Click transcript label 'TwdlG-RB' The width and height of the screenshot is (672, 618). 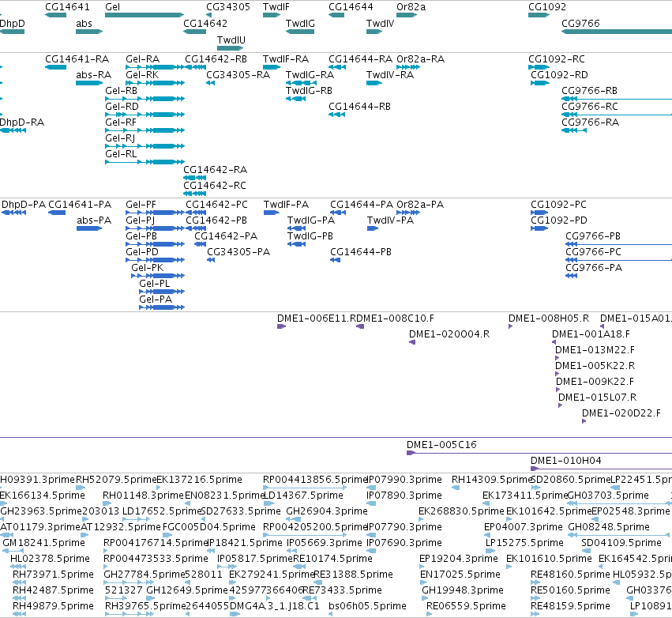pos(309,91)
